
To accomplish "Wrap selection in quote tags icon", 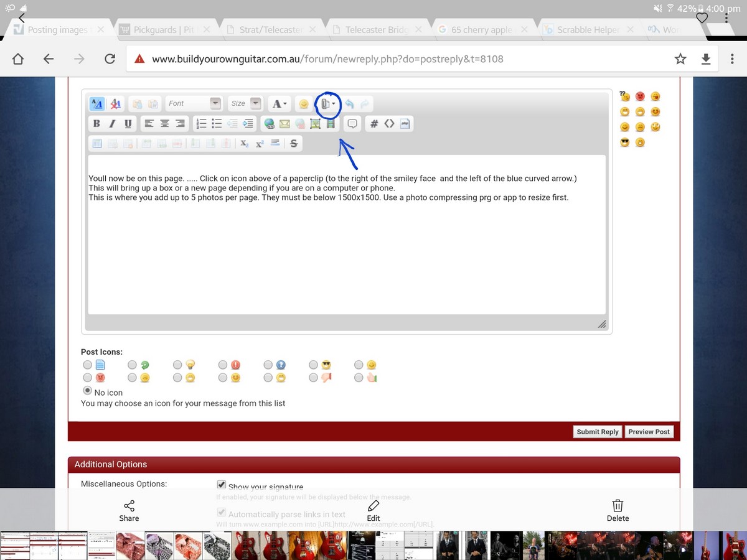I will tap(352, 124).
